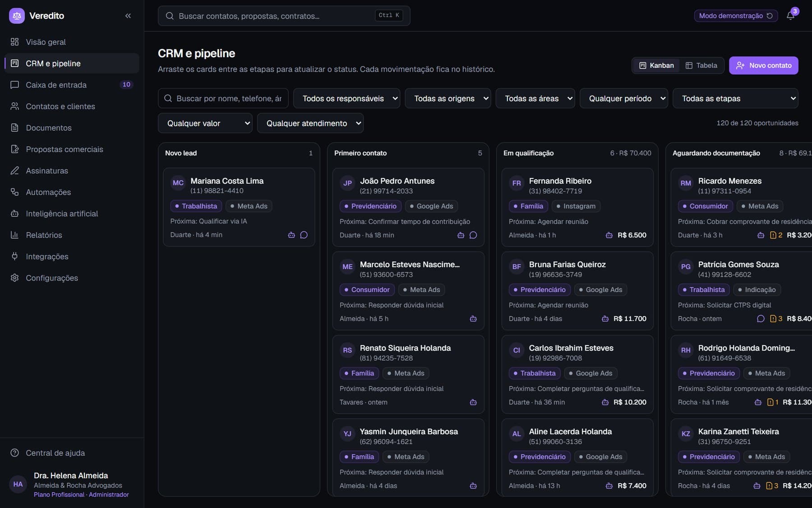
Task: Click the chat bubble icon on Patrícia Gomes Souza card
Action: (761, 319)
